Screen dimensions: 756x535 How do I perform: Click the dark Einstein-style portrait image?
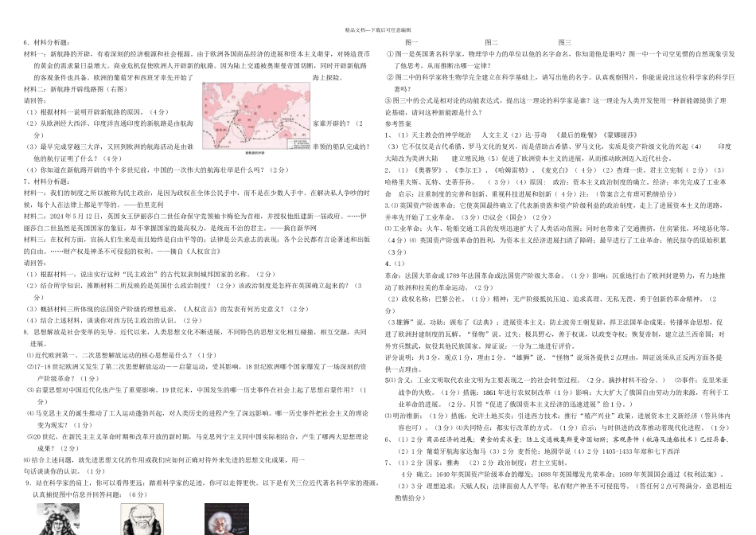click(x=227, y=518)
